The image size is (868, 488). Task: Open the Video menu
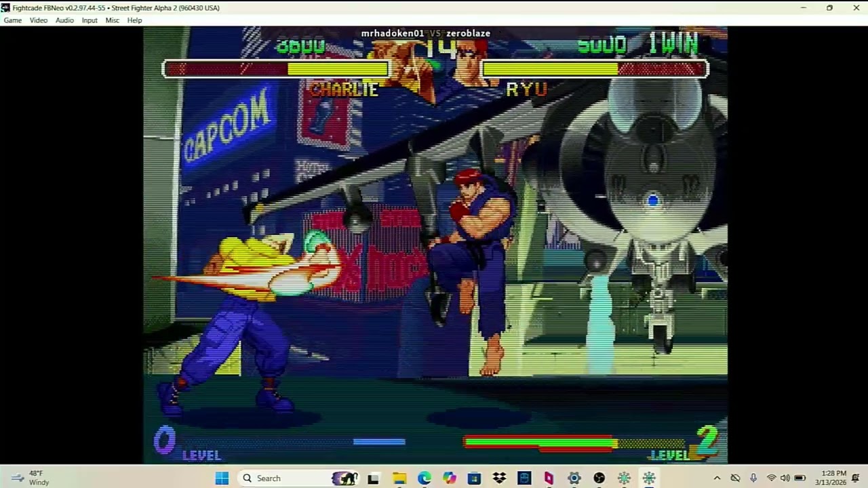coord(39,20)
